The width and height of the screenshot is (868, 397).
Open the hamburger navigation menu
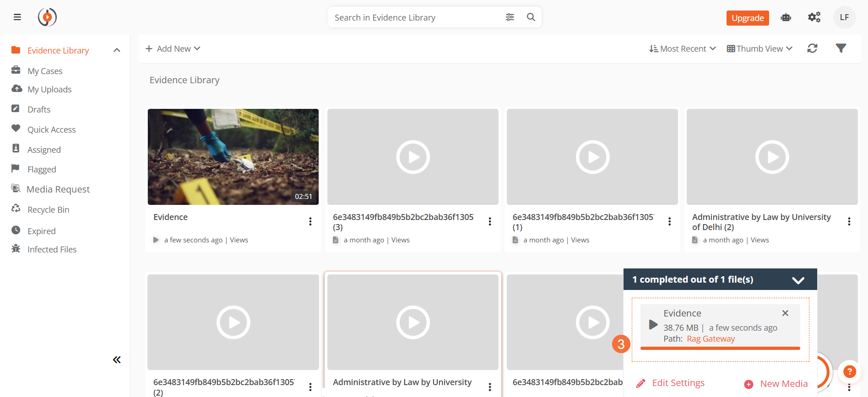pyautogui.click(x=17, y=17)
